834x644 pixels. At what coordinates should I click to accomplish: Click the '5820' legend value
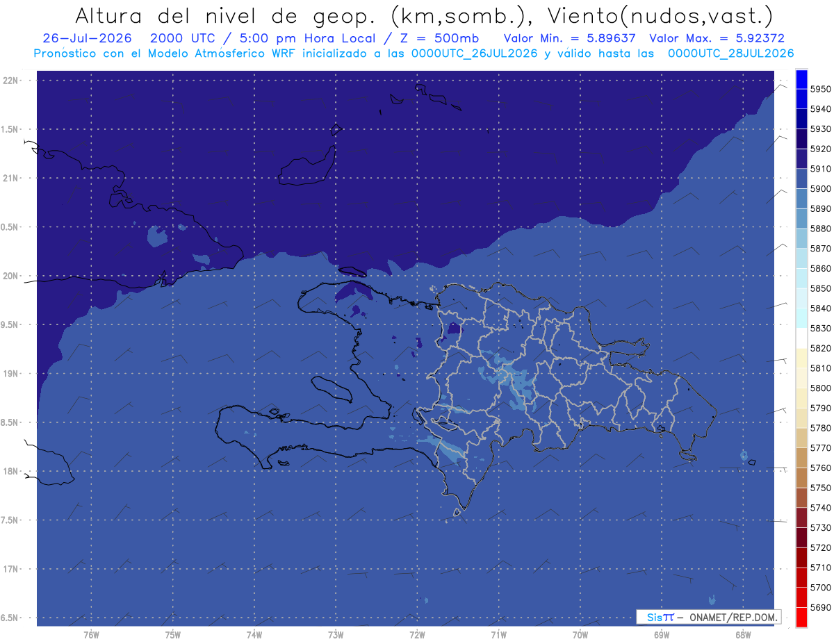coord(820,348)
